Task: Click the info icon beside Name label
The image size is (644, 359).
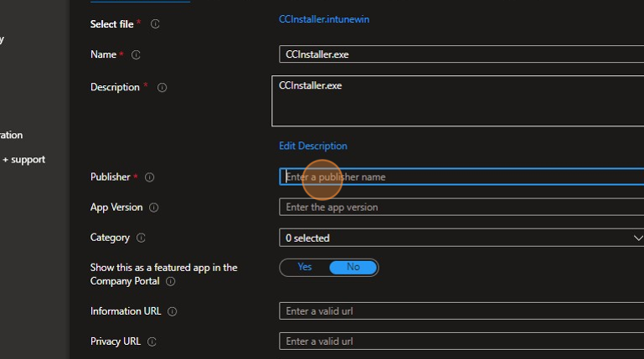Action: (136, 55)
